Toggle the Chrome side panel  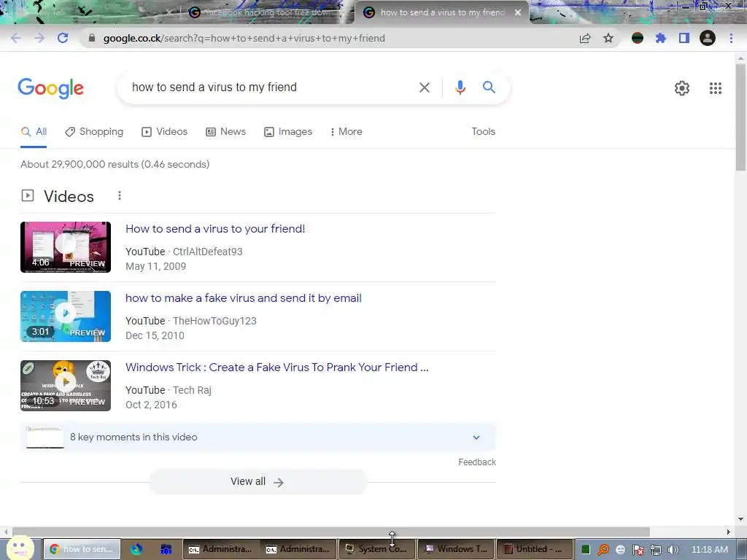click(684, 38)
